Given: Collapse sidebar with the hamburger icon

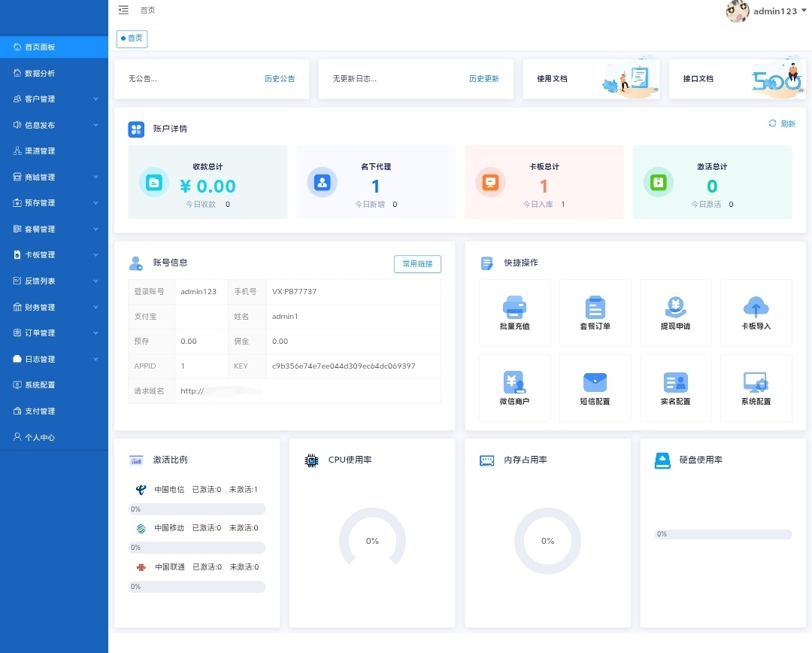Looking at the screenshot, I should pos(123,10).
